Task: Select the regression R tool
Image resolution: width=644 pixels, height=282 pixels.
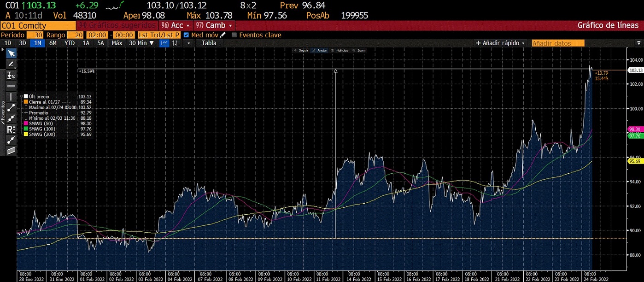Action: [x=11, y=129]
